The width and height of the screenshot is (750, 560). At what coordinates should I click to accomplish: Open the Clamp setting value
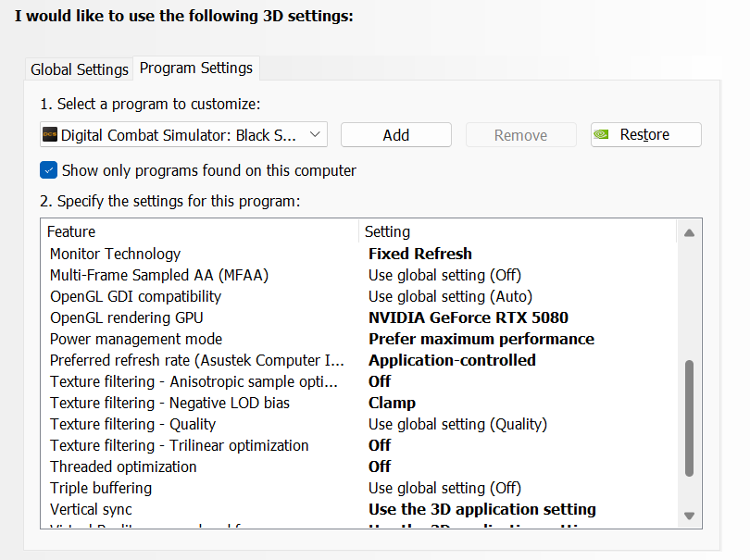[392, 403]
